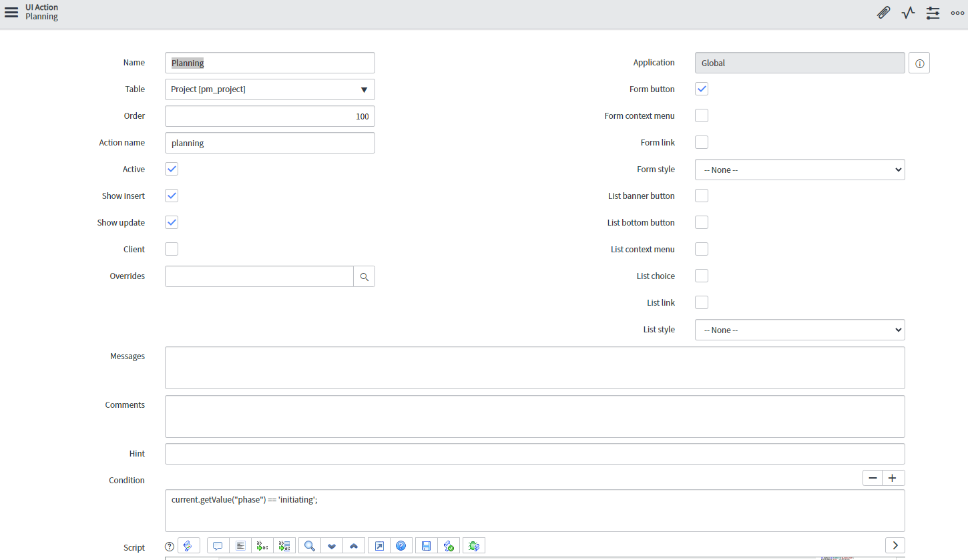This screenshot has width=968, height=560.
Task: Format the script code
Action: 240,545
